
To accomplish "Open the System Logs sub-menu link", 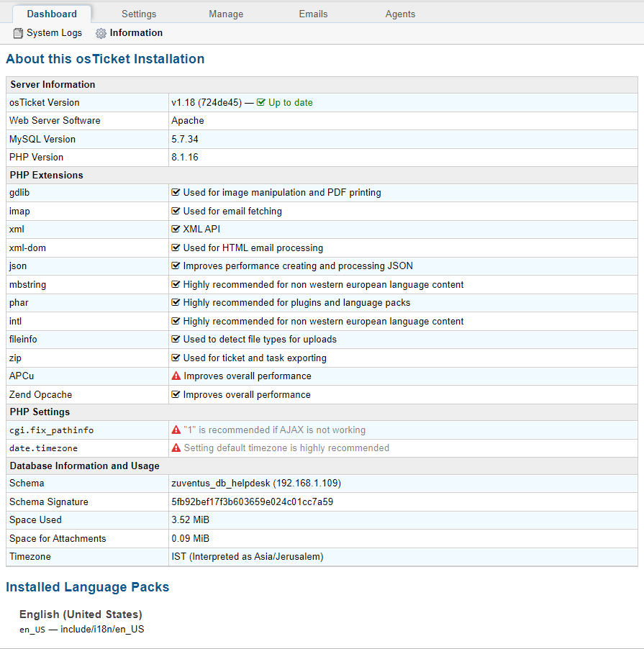I will tap(54, 32).
